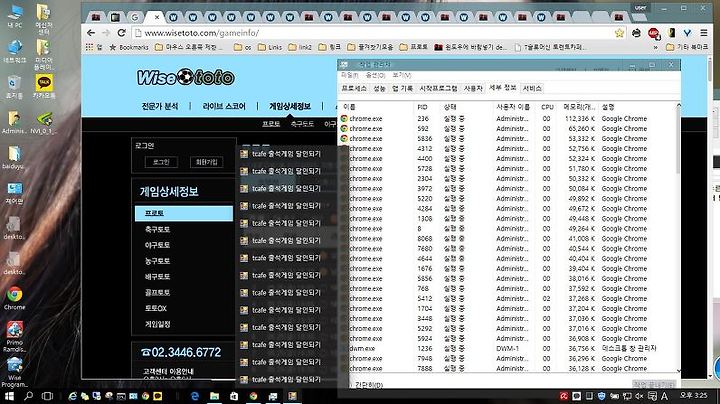Switch to the '앱 기록' tab in Task Manager

point(402,88)
